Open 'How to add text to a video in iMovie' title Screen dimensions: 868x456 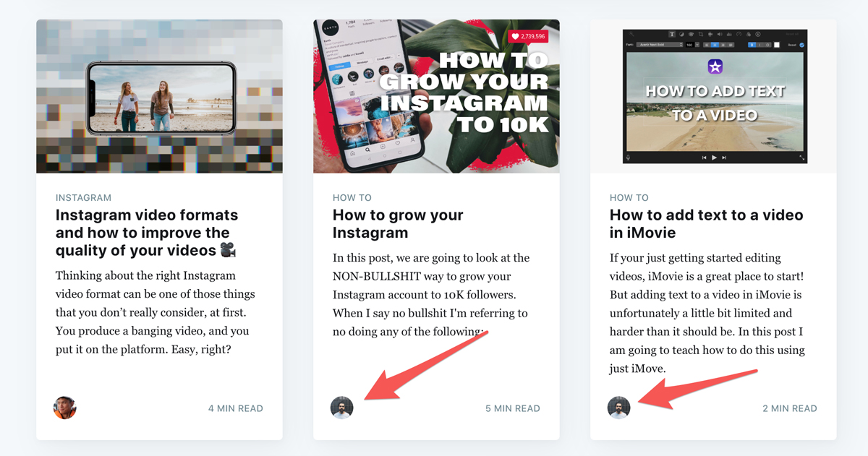707,224
